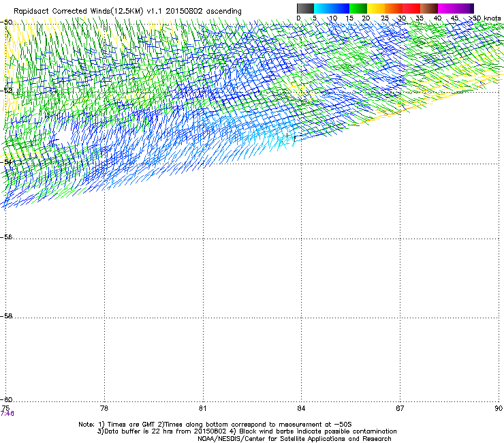The width and height of the screenshot is (504, 443).
Task: Click the orange 25-30 knots legend segment
Action: point(394,8)
